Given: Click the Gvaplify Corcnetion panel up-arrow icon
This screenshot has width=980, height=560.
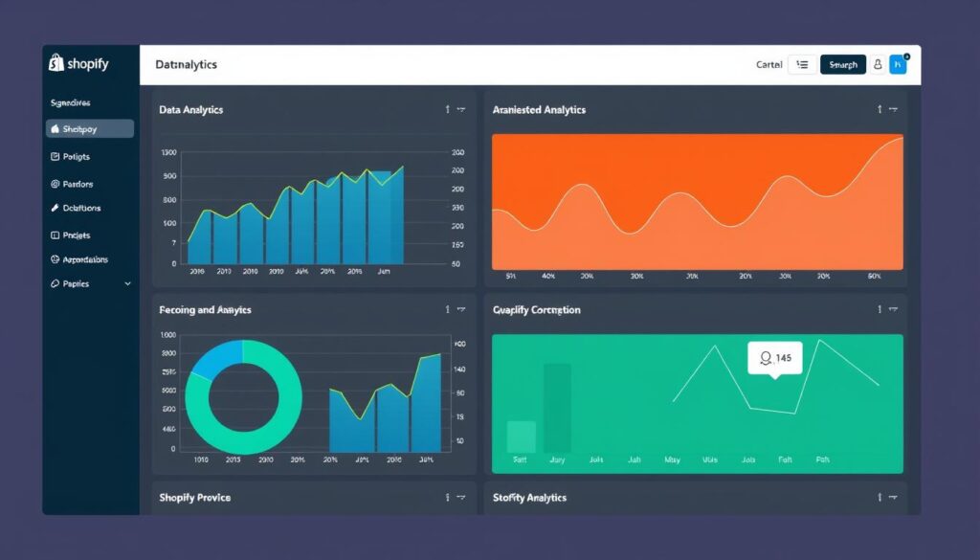Looking at the screenshot, I should 880,310.
